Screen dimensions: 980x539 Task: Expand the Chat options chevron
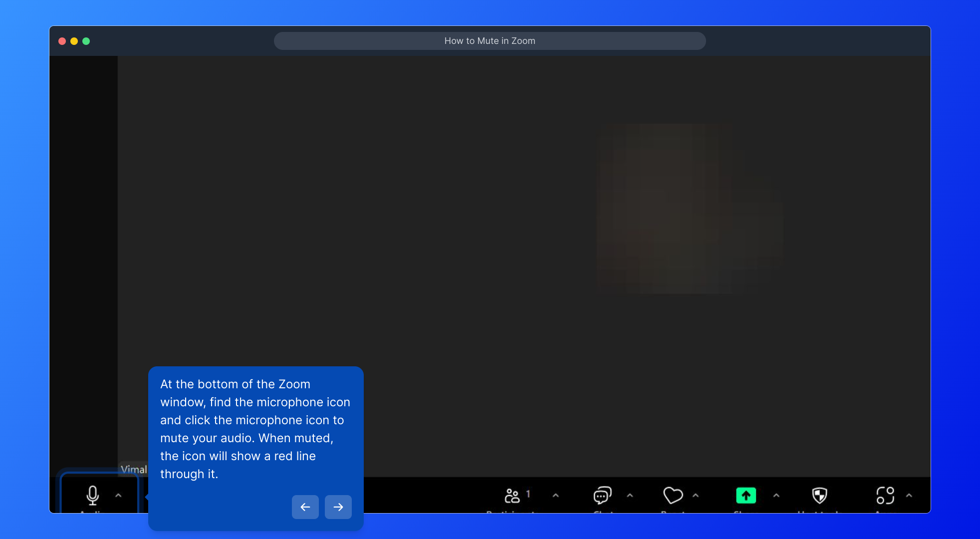pos(630,496)
